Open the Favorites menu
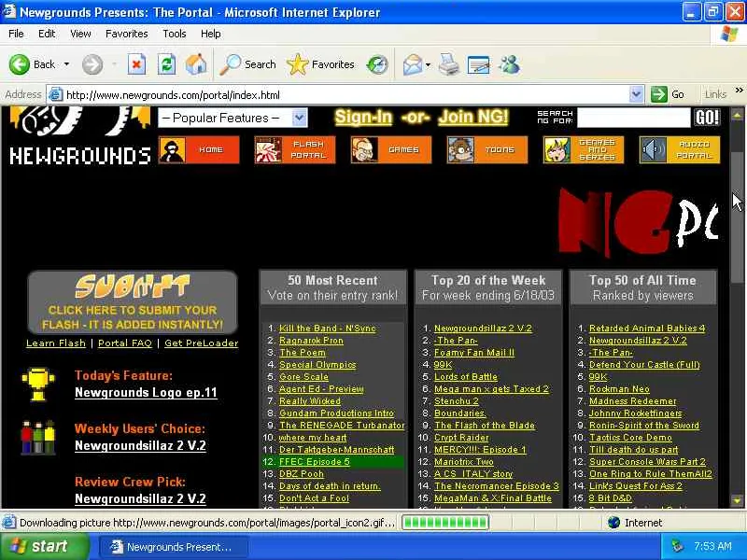Image resolution: width=747 pixels, height=560 pixels. (127, 34)
